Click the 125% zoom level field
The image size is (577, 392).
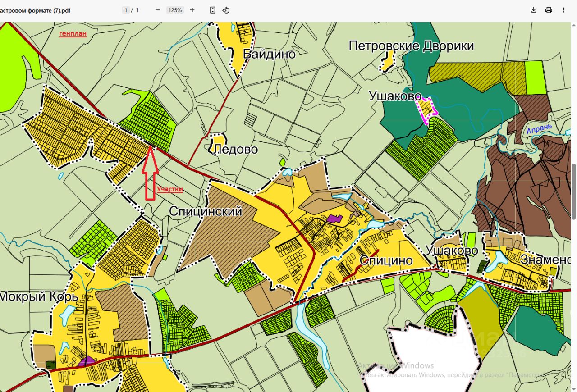[175, 10]
